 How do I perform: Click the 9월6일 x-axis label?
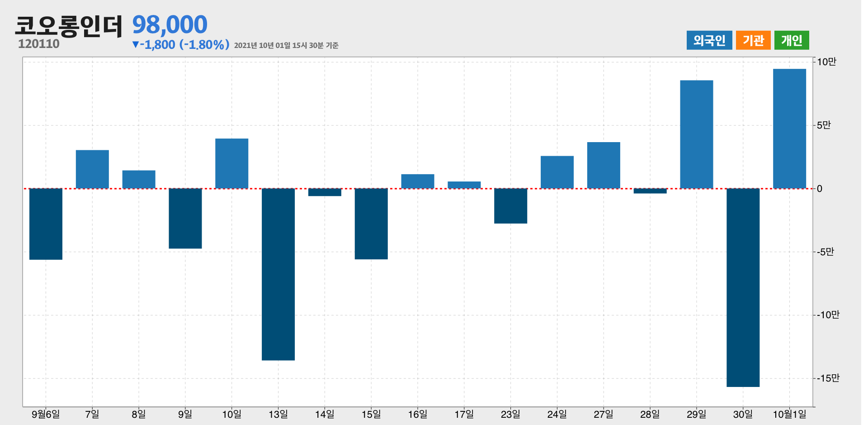coord(46,414)
